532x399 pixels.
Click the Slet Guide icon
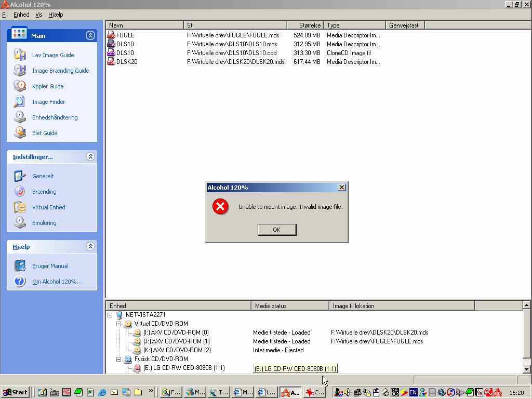coord(20,132)
